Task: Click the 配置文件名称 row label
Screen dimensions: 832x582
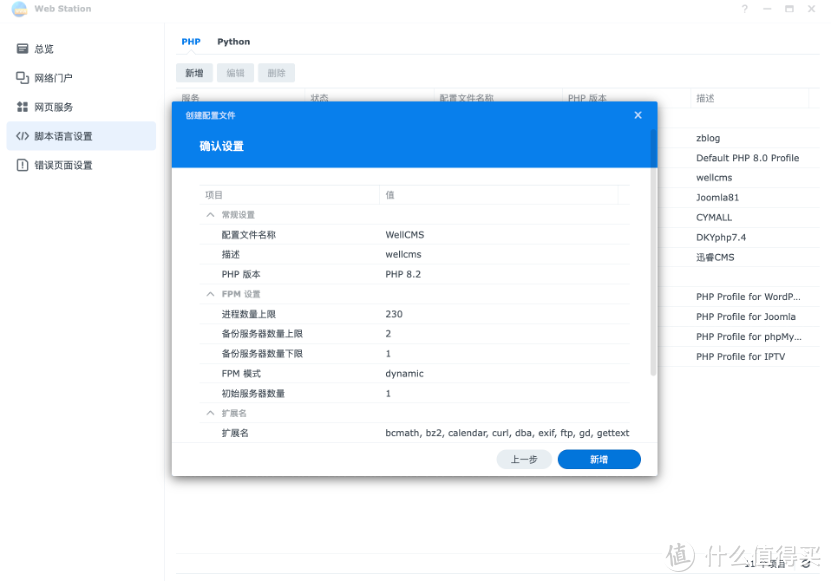Action: [x=248, y=234]
